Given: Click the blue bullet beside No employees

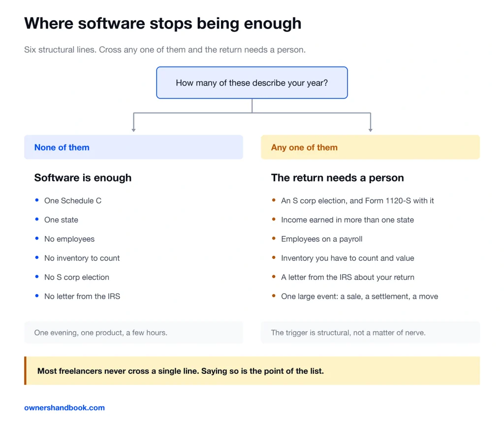Looking at the screenshot, I should 37,238.
